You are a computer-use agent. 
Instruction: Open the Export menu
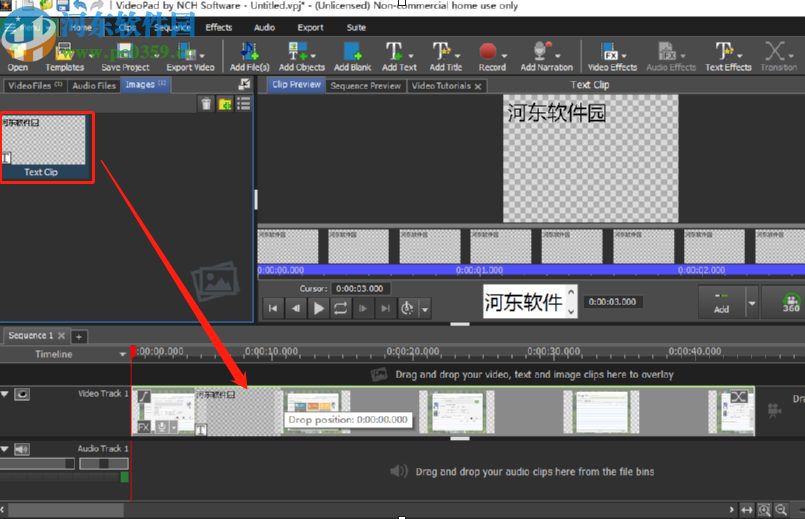pyautogui.click(x=311, y=28)
